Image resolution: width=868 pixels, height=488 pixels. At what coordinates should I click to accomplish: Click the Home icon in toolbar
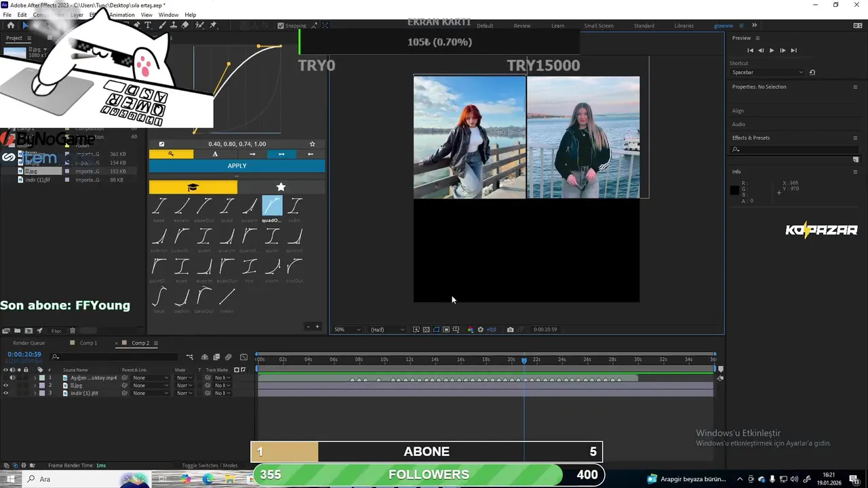[10, 25]
